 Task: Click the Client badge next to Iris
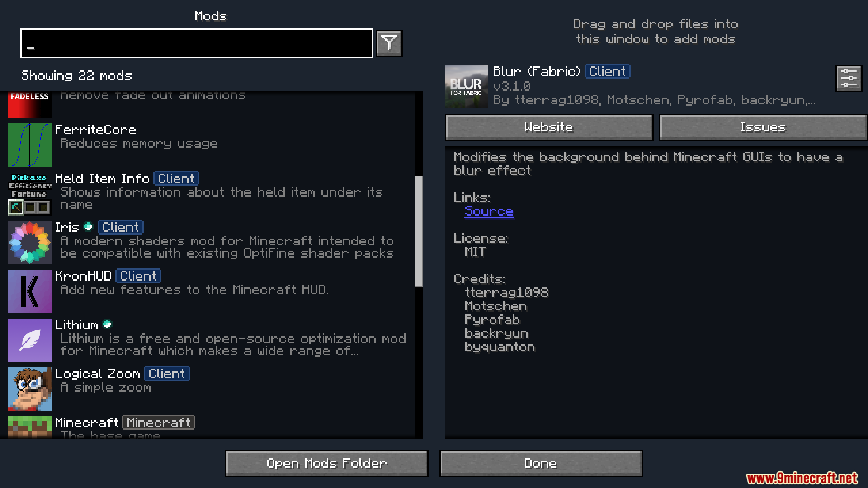click(121, 227)
